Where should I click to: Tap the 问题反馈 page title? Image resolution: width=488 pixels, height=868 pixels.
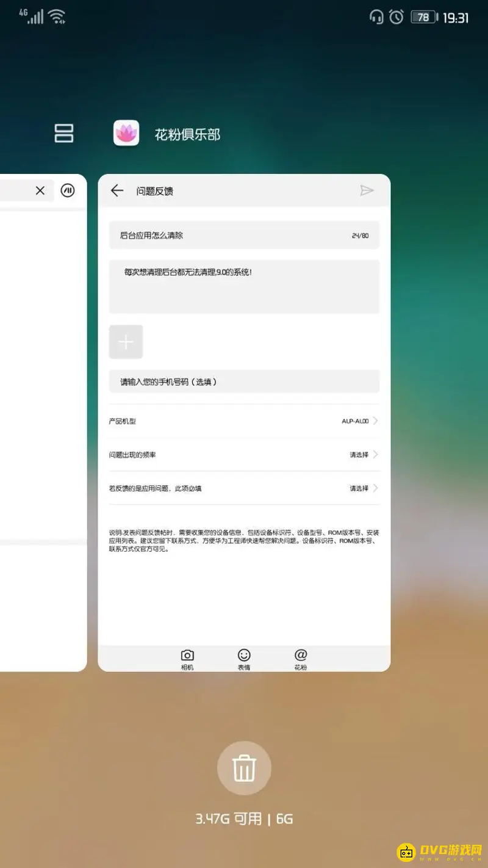click(155, 191)
